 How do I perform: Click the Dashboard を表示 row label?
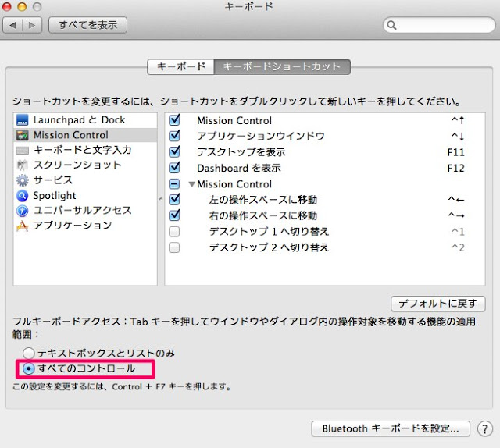pos(239,168)
